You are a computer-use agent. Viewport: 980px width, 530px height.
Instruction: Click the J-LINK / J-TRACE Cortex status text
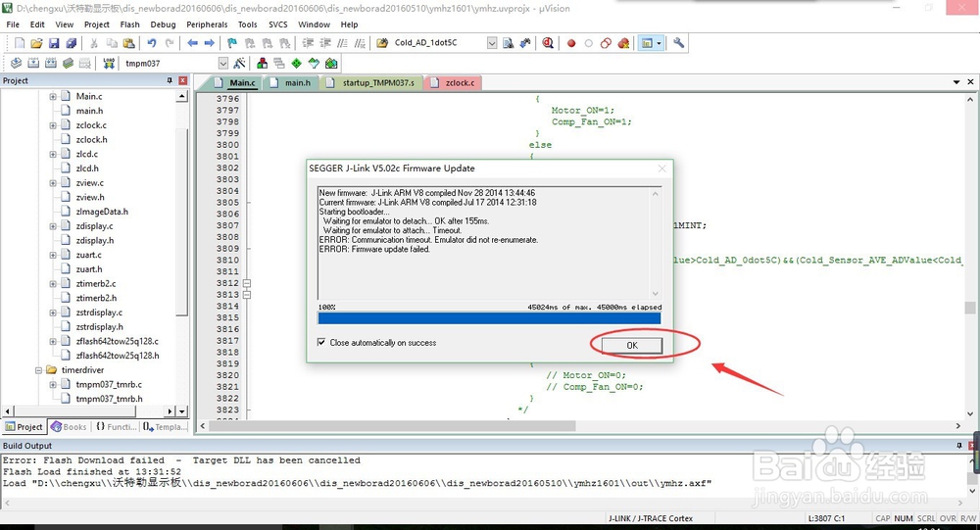[651, 518]
